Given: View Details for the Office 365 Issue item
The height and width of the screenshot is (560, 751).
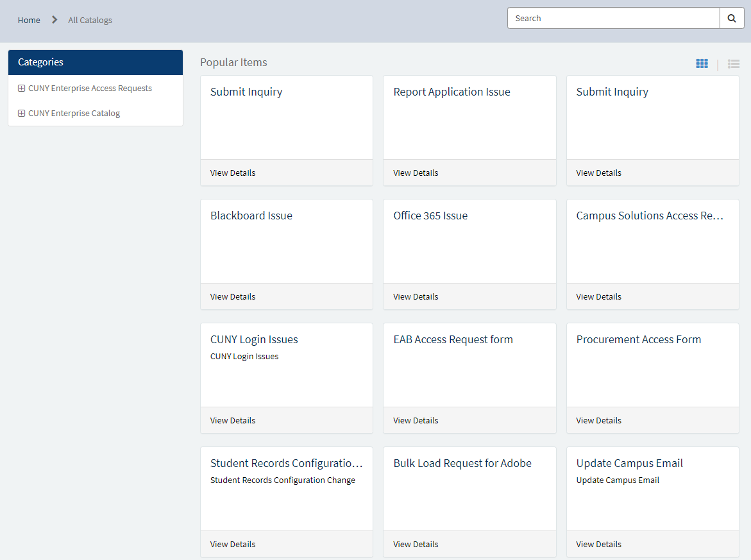Looking at the screenshot, I should (x=416, y=296).
